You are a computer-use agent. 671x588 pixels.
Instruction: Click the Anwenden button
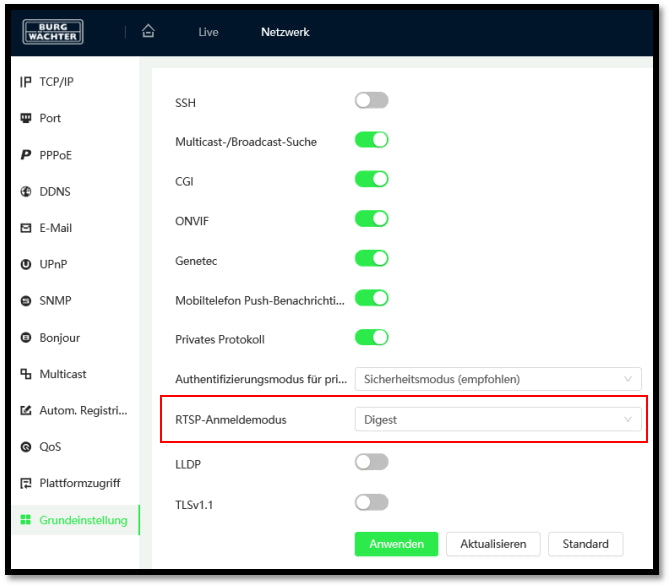click(x=396, y=544)
